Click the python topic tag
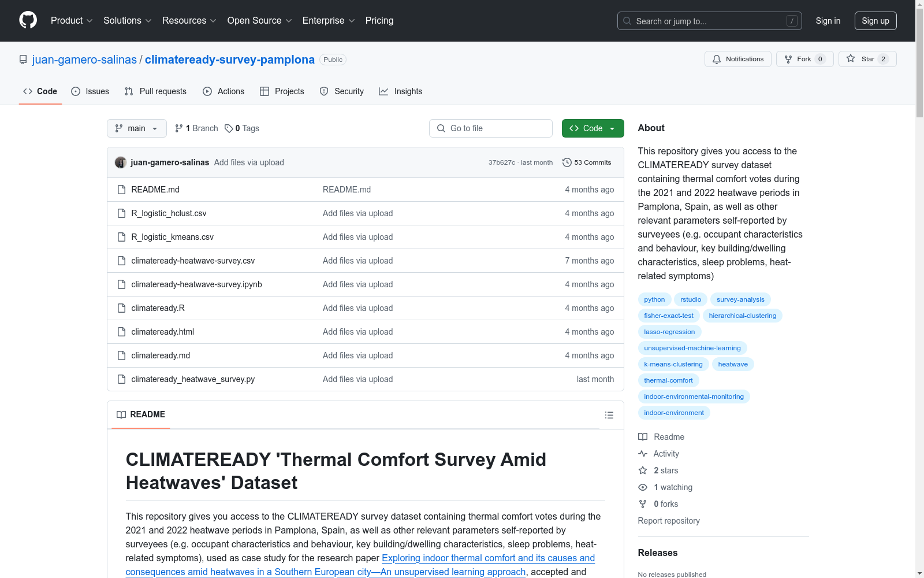The width and height of the screenshot is (924, 578). tap(654, 299)
